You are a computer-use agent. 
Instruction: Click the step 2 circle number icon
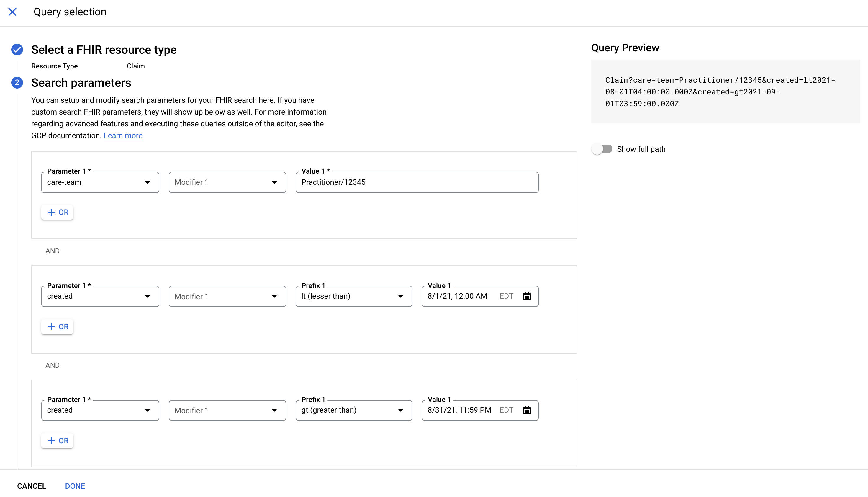[x=17, y=82]
